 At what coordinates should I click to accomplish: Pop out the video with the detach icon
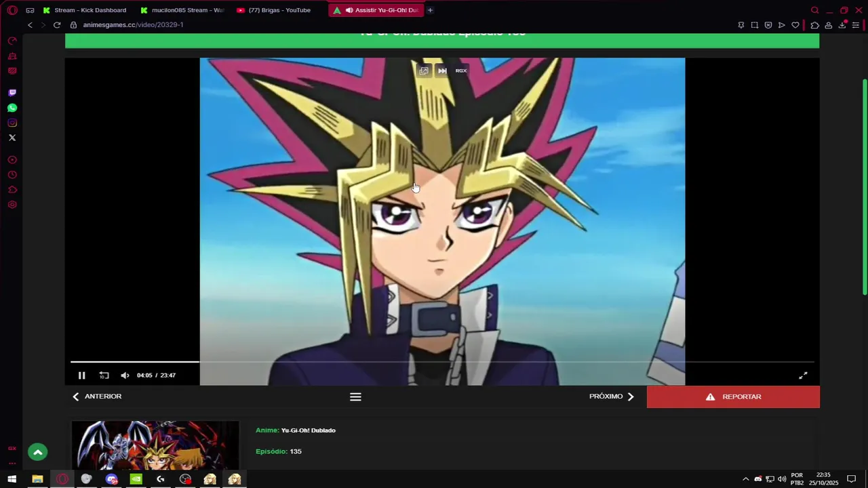pos(424,70)
